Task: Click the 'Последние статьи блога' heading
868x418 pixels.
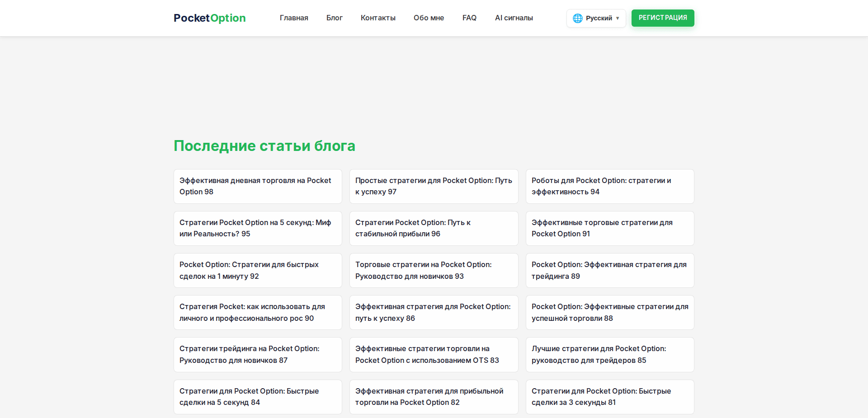Action: (x=264, y=146)
